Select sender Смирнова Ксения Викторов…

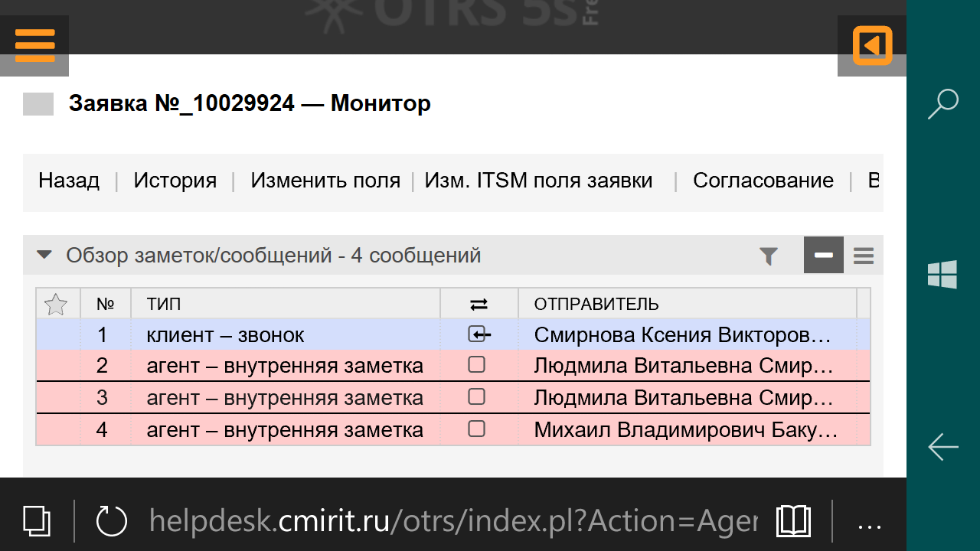(682, 334)
